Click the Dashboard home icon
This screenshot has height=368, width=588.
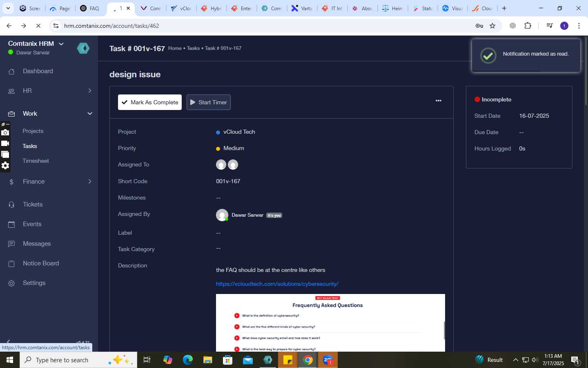click(x=11, y=71)
